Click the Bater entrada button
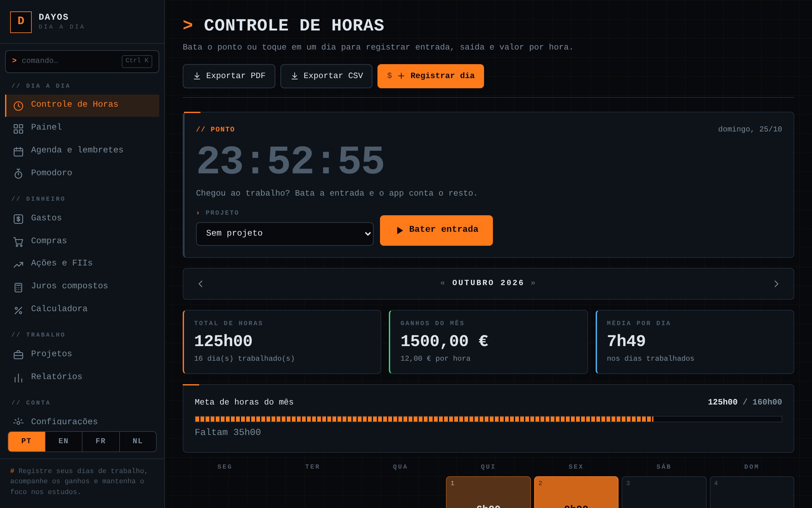Screen dimensions: 812x508 coord(436,231)
